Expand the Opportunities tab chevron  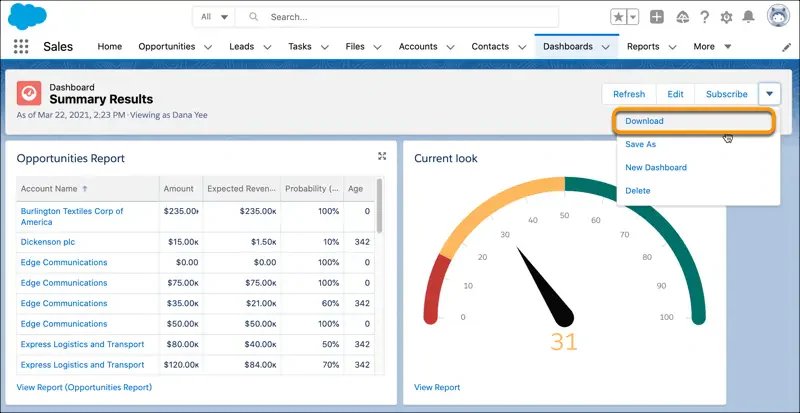tap(208, 47)
